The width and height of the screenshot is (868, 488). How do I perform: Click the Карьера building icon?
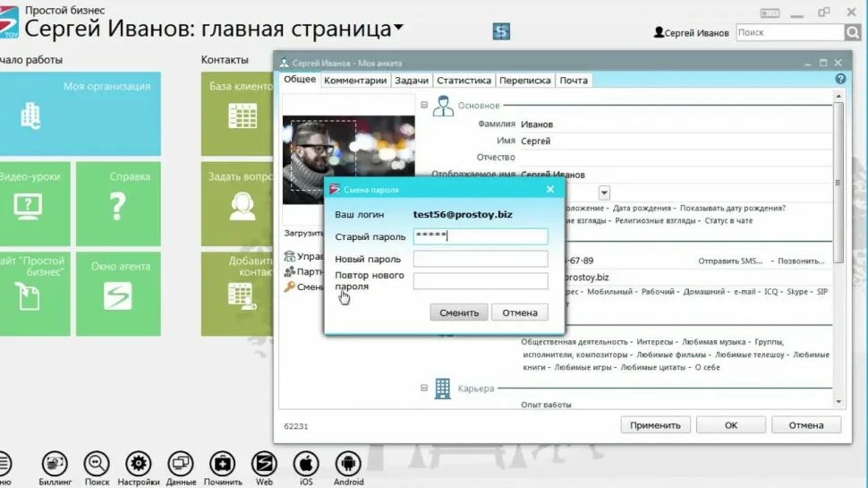[x=442, y=389]
